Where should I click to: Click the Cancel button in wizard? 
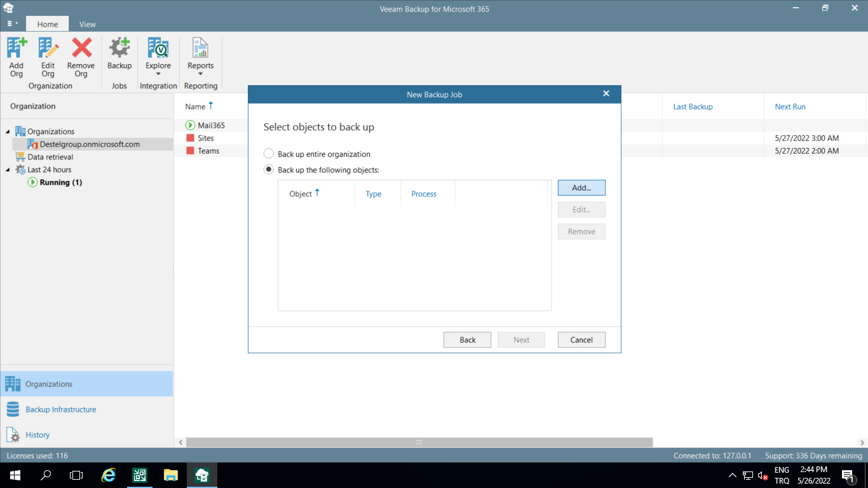(x=581, y=340)
